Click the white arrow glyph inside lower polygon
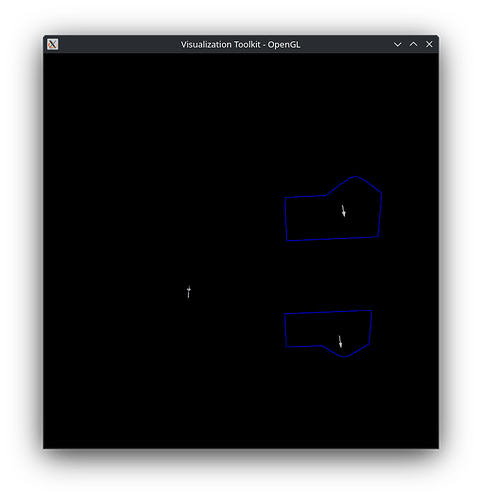This screenshot has height=500, width=482. pyautogui.click(x=340, y=342)
